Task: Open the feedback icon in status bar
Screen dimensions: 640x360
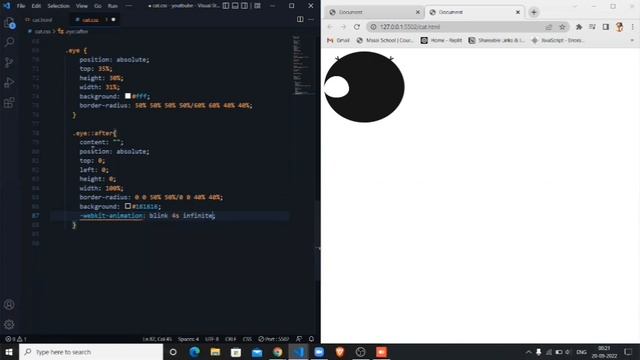Action: click(x=299, y=339)
